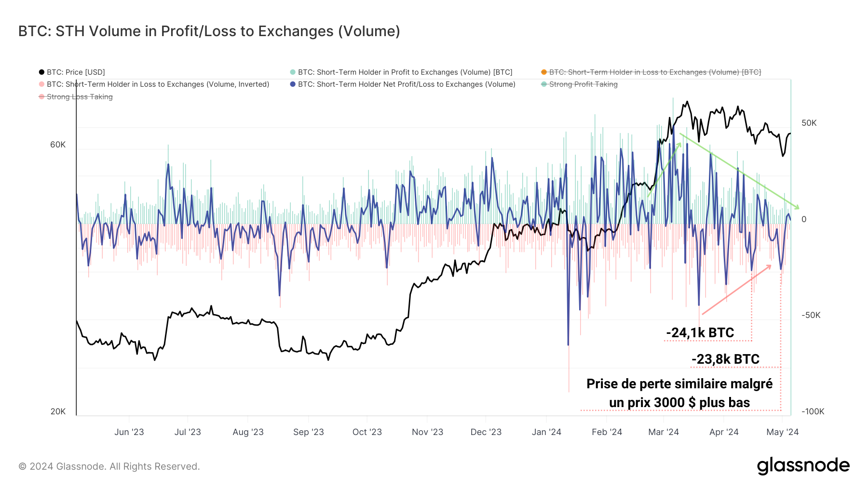Viewport: 868px width, 488px height.
Task: Toggle Short-Term Holder Net Profit/Loss series label
Action: (407, 84)
